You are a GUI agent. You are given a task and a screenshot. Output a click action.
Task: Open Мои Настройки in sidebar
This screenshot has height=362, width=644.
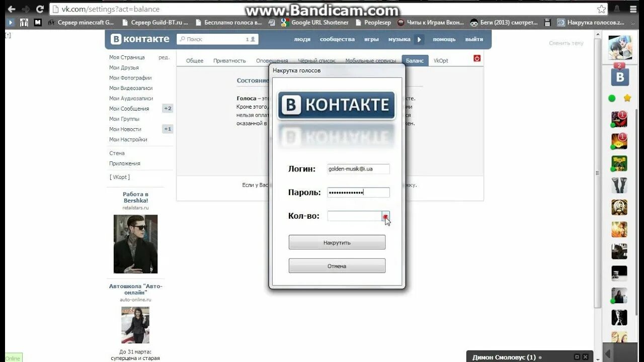128,139
